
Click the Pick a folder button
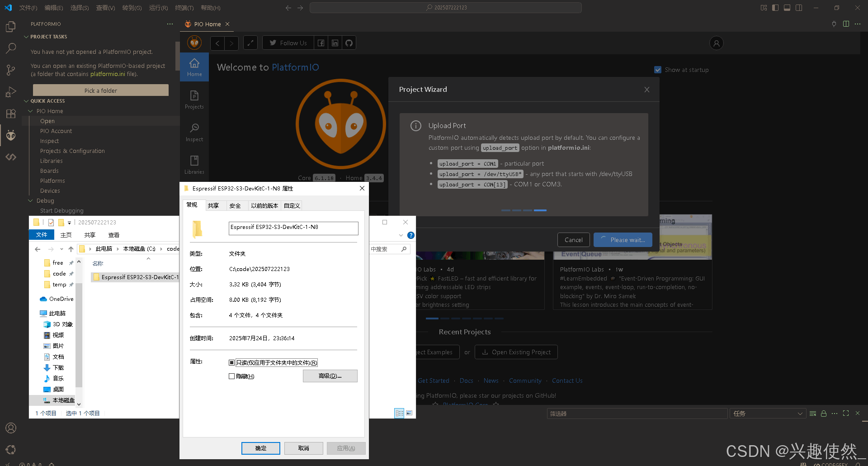pyautogui.click(x=101, y=90)
